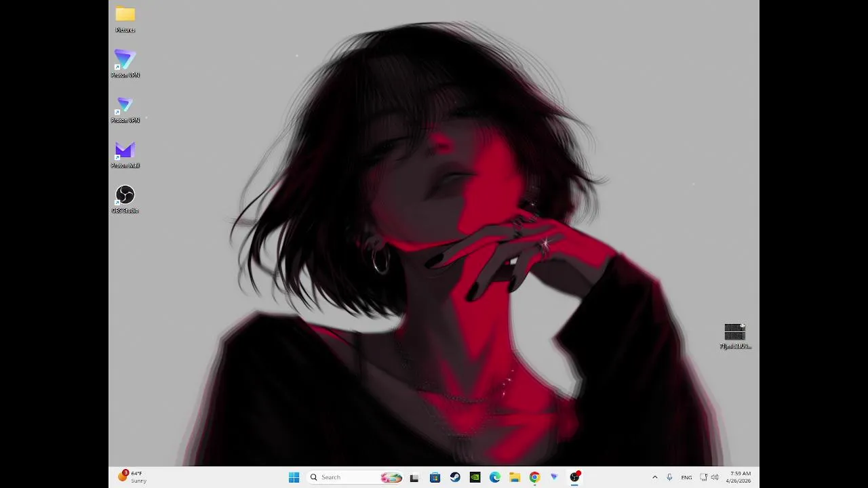Click the volume speaker tray icon
This screenshot has height=488, width=868.
pos(715,477)
